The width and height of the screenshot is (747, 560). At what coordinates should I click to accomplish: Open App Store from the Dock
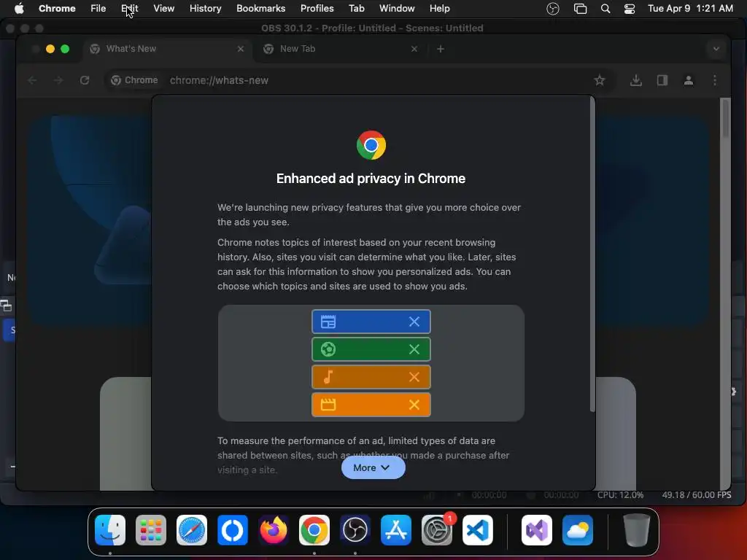pyautogui.click(x=396, y=530)
